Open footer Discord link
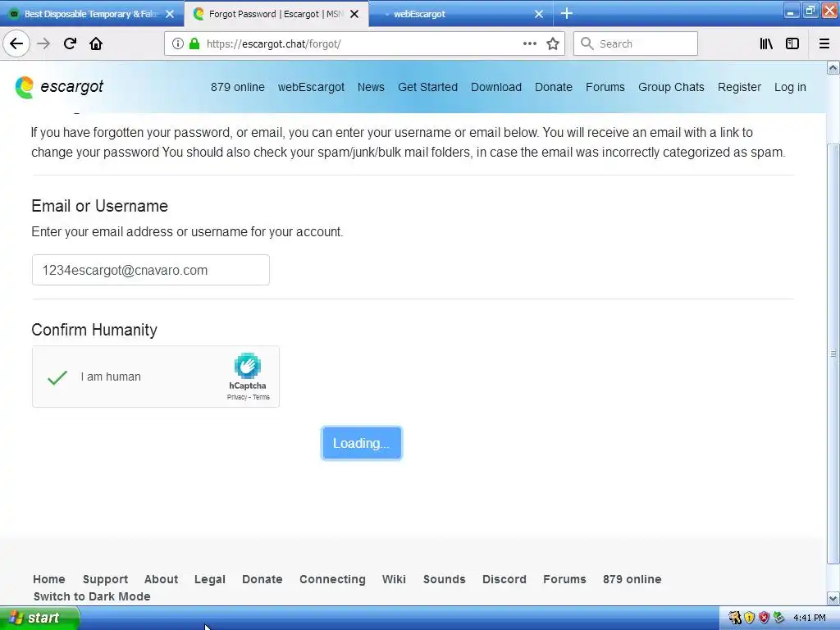 [x=504, y=579]
